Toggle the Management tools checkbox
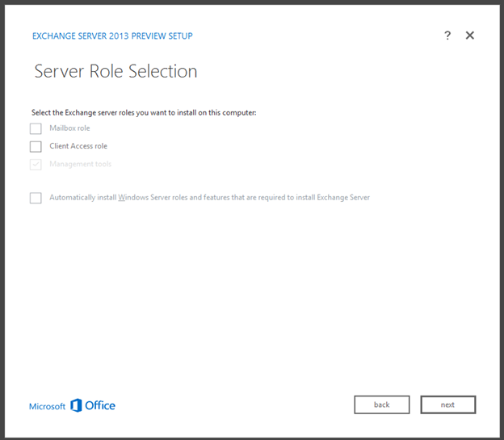 [x=36, y=165]
